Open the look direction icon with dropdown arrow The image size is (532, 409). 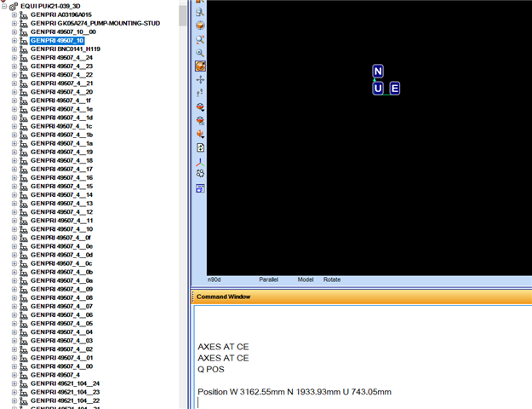[200, 134]
